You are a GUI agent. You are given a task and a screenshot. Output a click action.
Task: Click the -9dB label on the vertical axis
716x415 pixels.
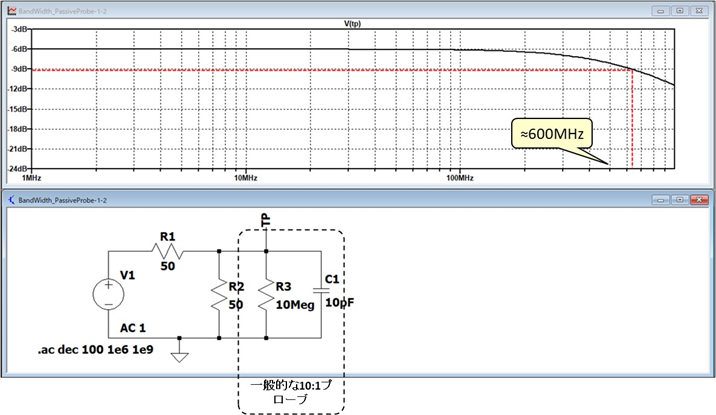[19, 69]
